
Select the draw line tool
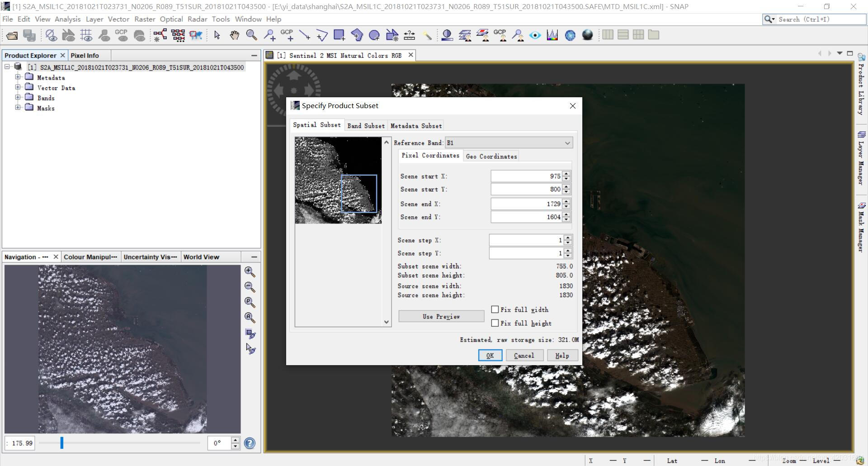click(305, 35)
